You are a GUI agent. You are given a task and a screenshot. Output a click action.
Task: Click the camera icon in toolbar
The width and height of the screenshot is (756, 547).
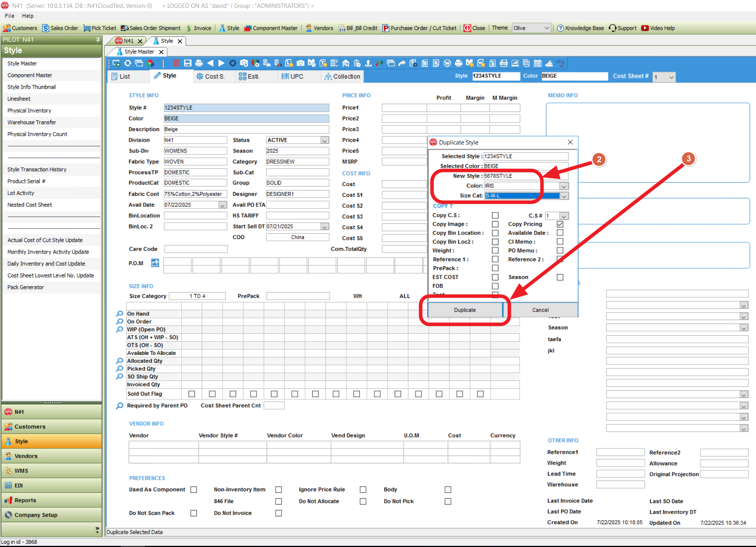pyautogui.click(x=300, y=63)
